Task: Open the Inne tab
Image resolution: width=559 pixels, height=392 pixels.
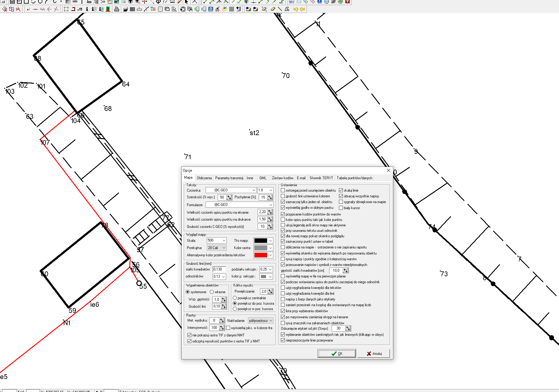Action: [250, 178]
